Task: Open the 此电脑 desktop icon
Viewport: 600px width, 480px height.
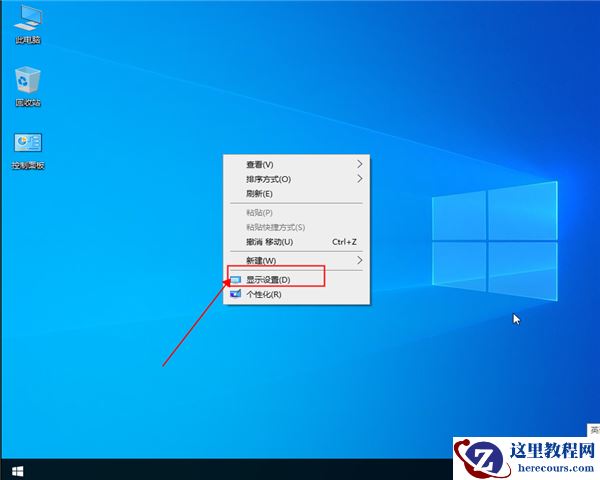Action: [28, 24]
